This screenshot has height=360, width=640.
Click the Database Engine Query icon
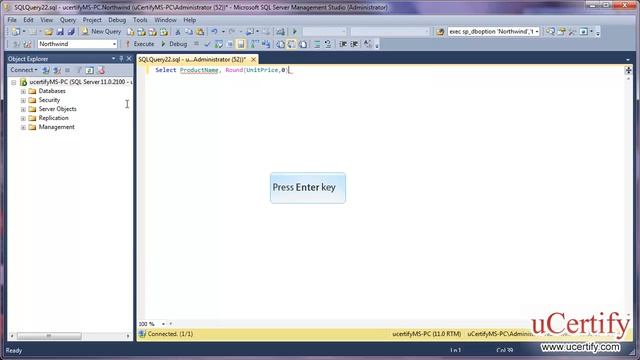(x=131, y=31)
